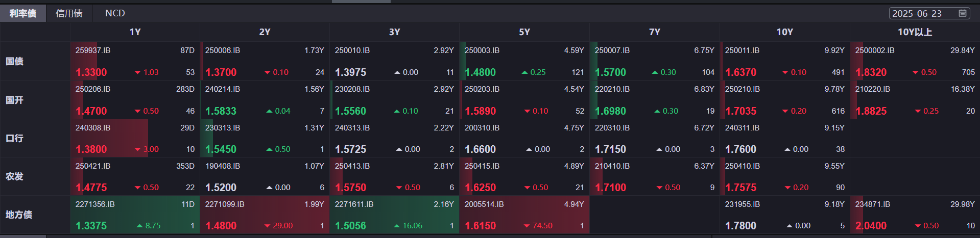Open the calendar icon in date field

coord(963,13)
